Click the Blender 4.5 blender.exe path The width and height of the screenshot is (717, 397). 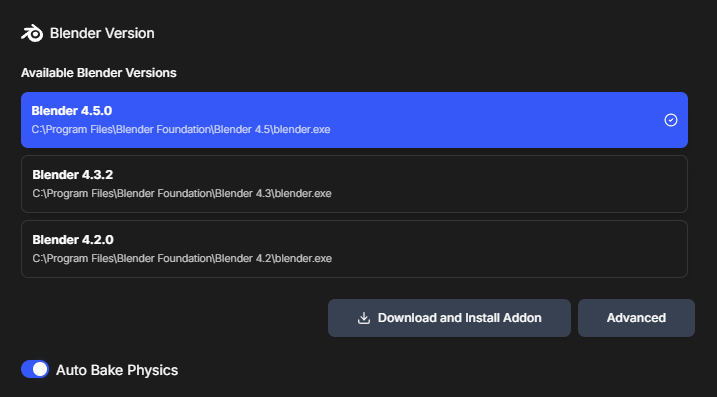[x=181, y=129]
